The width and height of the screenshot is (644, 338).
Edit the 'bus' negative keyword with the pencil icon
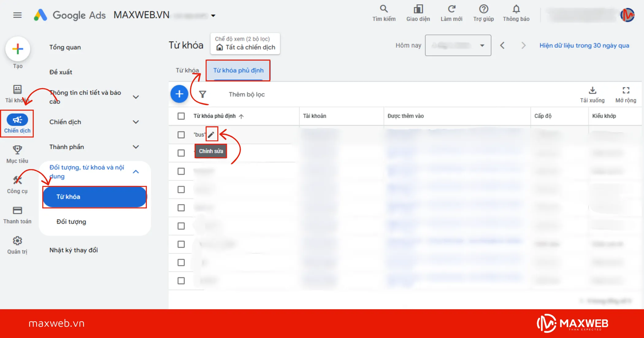pos(211,134)
